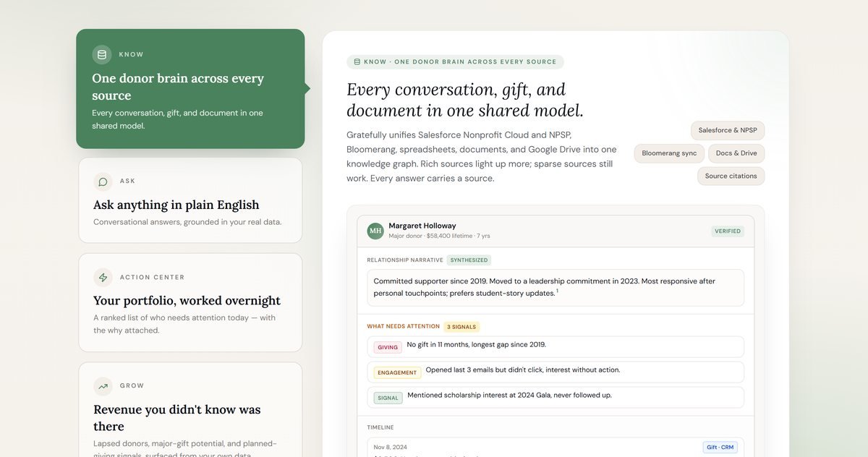Click the Source citations chip
Viewport: 868px width, 457px height.
(731, 176)
